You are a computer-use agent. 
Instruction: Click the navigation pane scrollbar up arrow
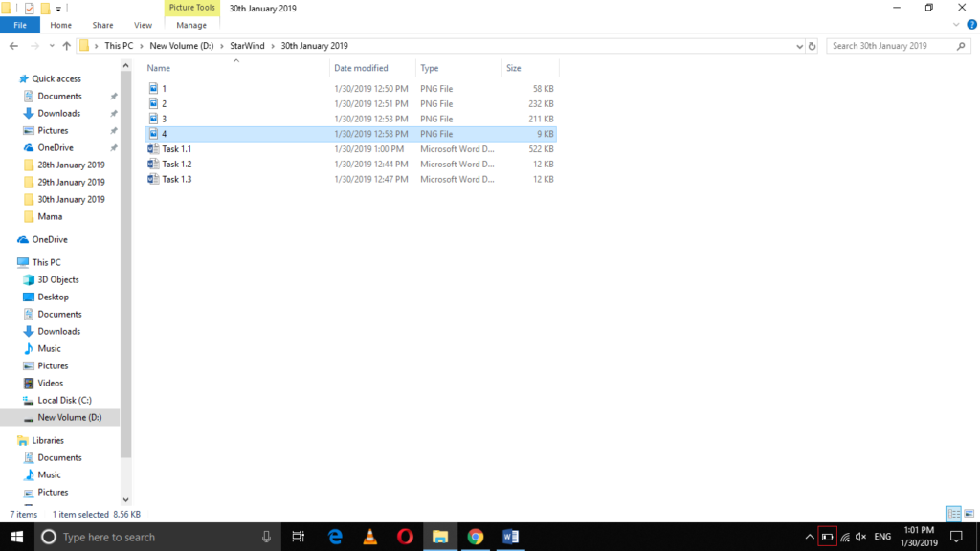click(x=125, y=66)
